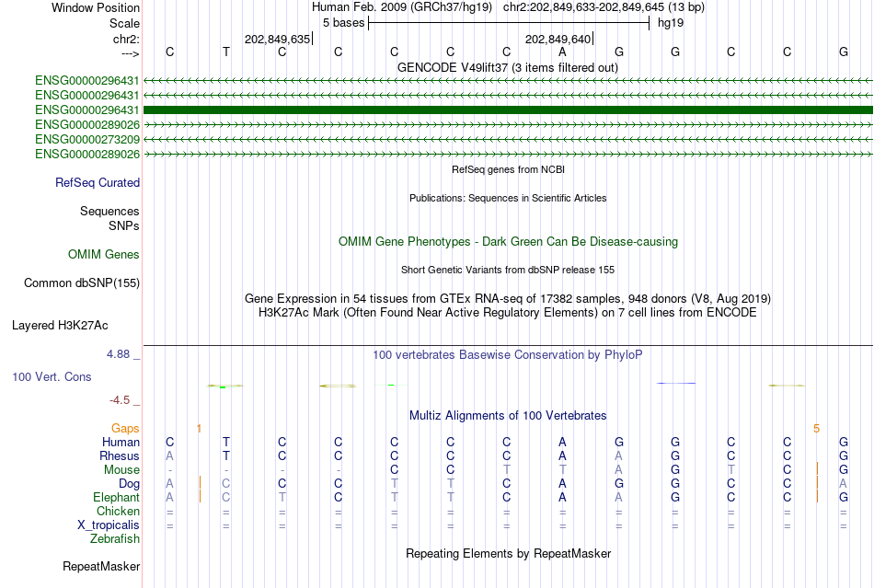The height and width of the screenshot is (588, 874).
Task: Open the RepeatMasker track label
Action: pyautogui.click(x=101, y=566)
